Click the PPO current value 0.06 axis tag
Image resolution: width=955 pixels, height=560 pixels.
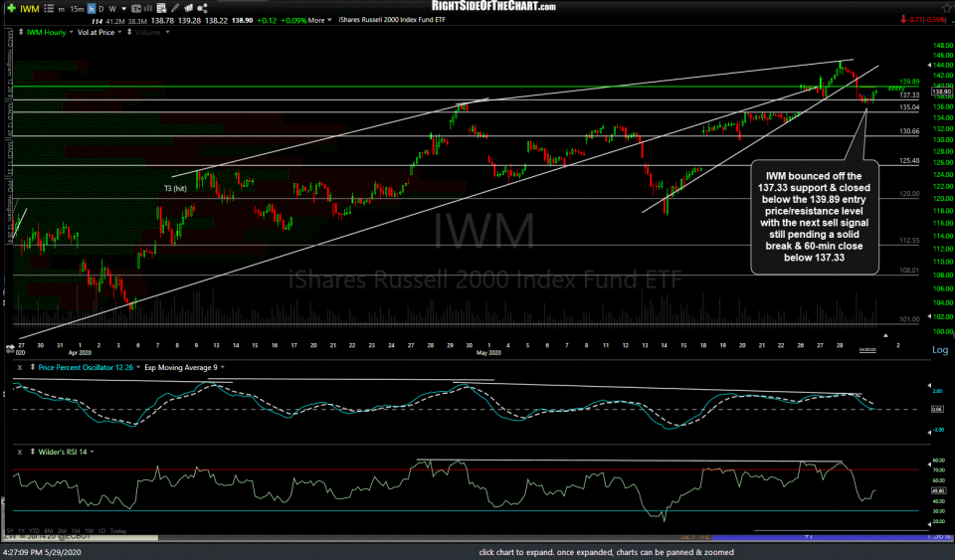tap(938, 409)
